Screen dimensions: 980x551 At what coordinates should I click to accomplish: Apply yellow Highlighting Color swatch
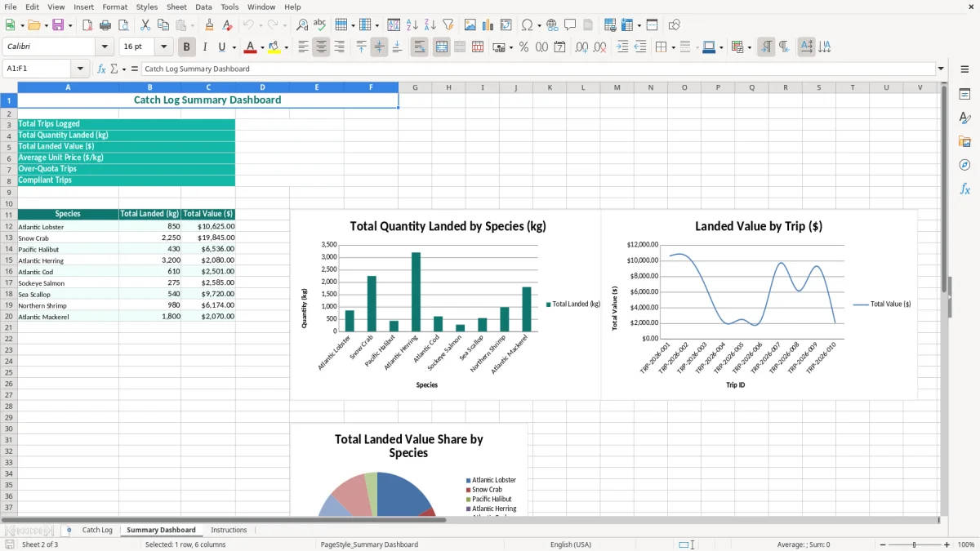(274, 47)
